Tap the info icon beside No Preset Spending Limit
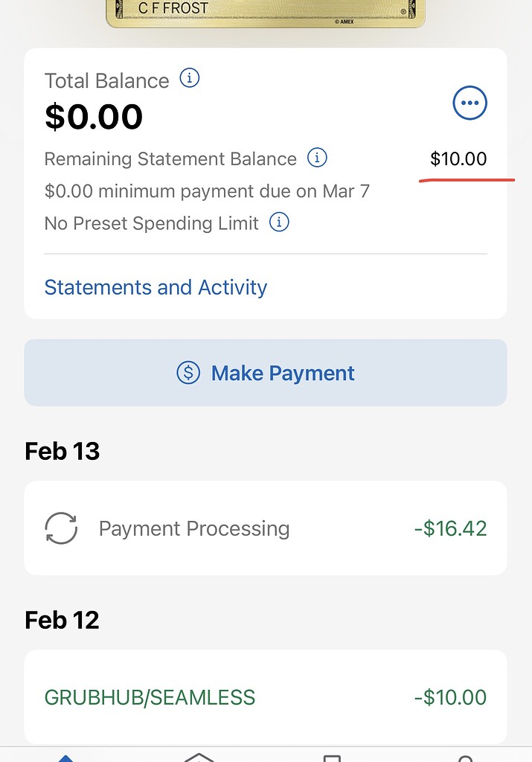 pyautogui.click(x=279, y=222)
